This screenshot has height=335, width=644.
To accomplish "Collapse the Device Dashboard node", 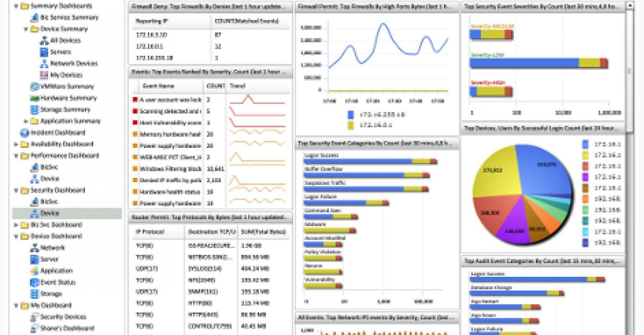I will 16,237.
